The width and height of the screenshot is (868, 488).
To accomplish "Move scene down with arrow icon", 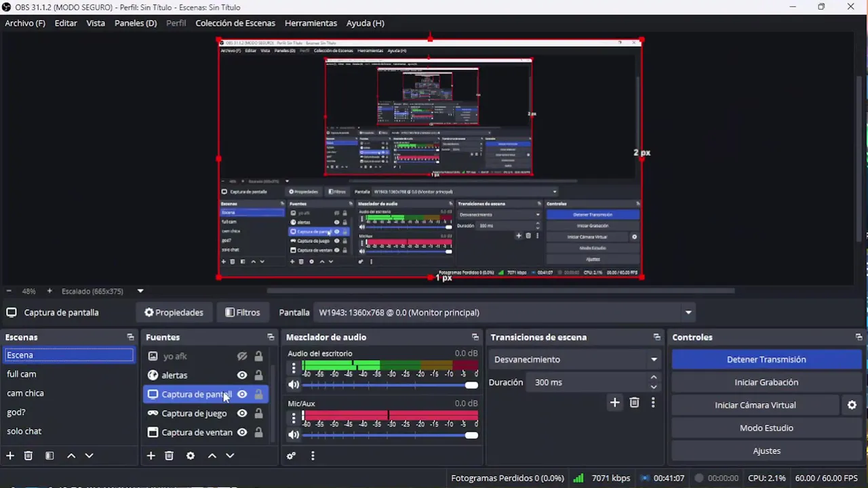I will click(x=89, y=456).
